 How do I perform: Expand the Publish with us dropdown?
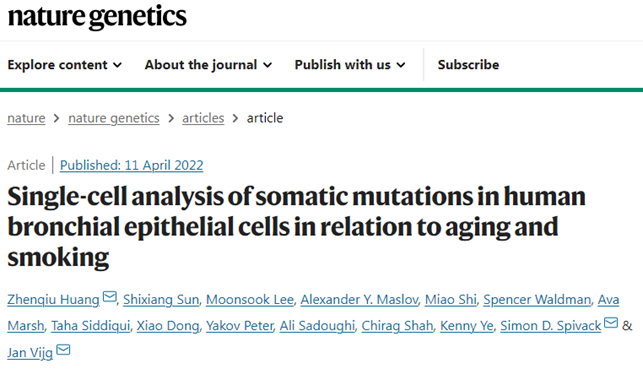[350, 65]
